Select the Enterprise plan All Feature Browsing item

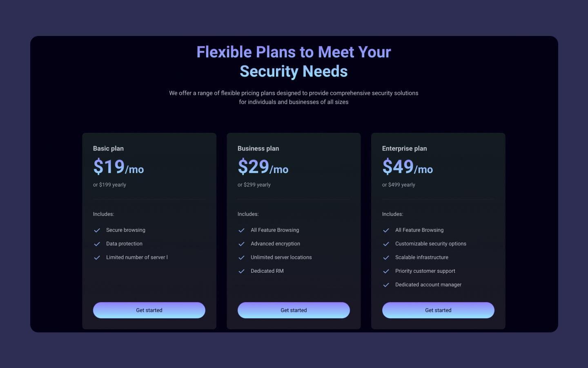click(x=419, y=230)
